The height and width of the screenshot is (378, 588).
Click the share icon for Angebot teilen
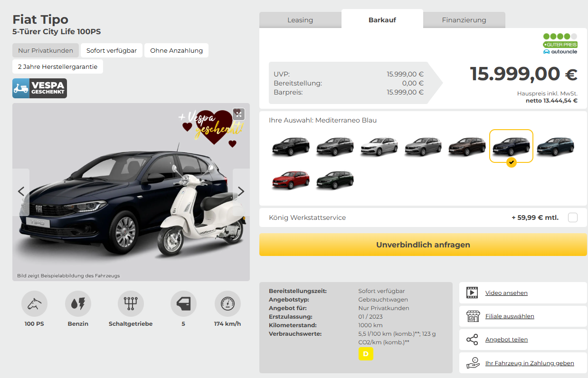click(472, 340)
